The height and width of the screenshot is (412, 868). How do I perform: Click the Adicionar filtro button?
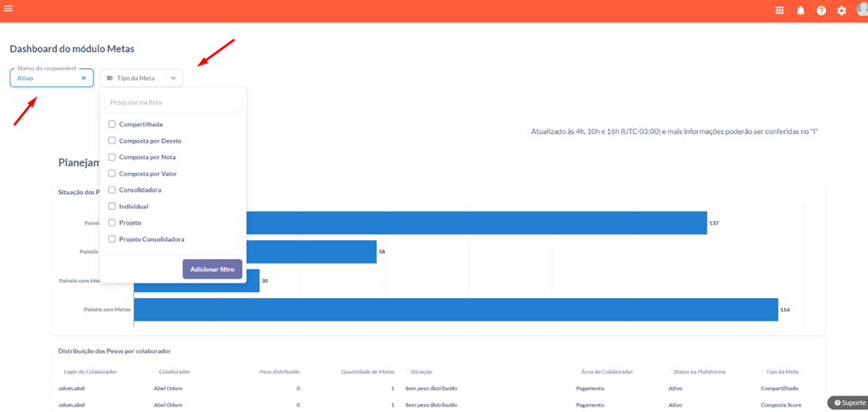[212, 269]
